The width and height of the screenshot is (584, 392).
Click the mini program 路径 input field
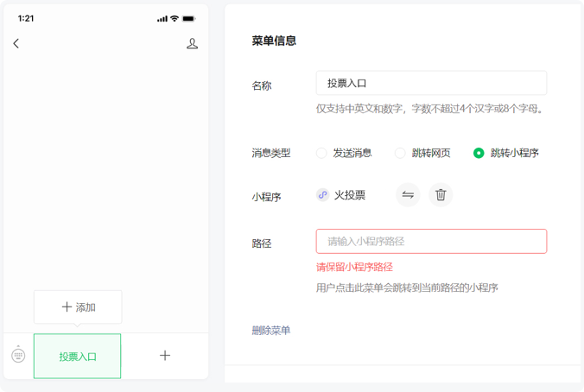coord(431,241)
